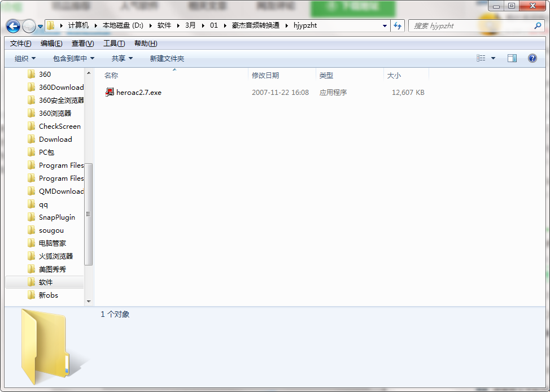Click the navigation tree scrollbar thumb
Screen dimensions: 550x392
89,214
